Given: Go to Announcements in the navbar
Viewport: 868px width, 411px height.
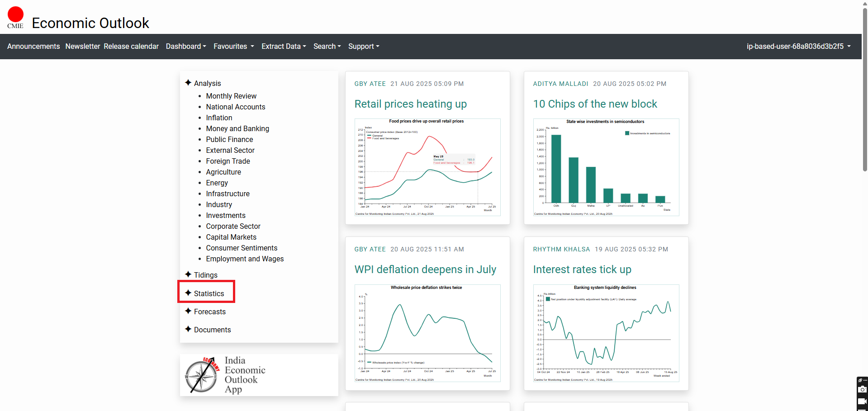Looking at the screenshot, I should (33, 47).
